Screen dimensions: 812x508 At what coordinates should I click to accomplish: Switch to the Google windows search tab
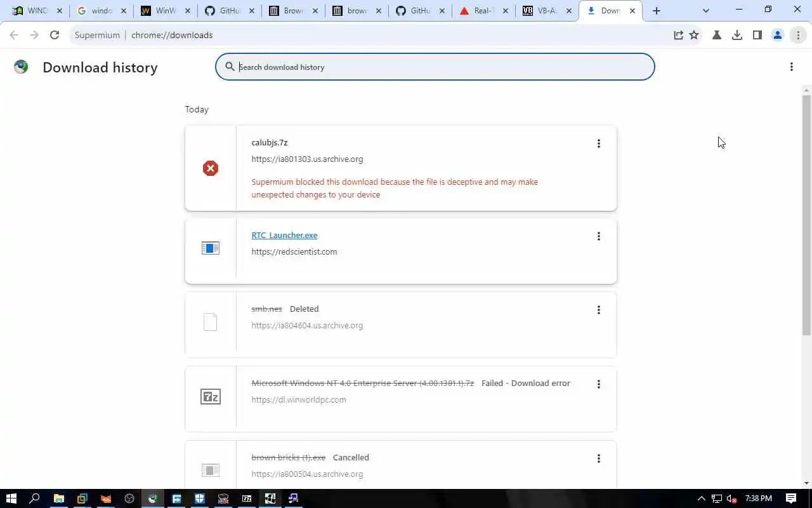coord(101,11)
